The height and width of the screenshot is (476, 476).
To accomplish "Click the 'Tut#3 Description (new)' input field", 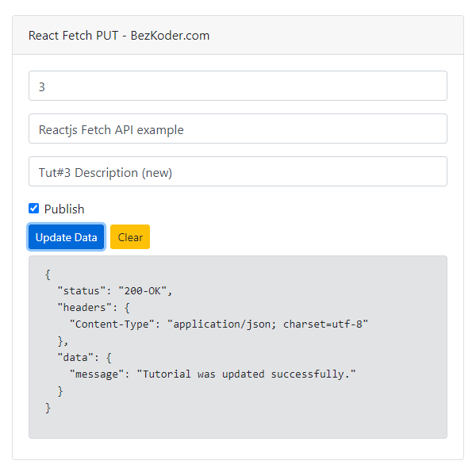I will (x=237, y=172).
